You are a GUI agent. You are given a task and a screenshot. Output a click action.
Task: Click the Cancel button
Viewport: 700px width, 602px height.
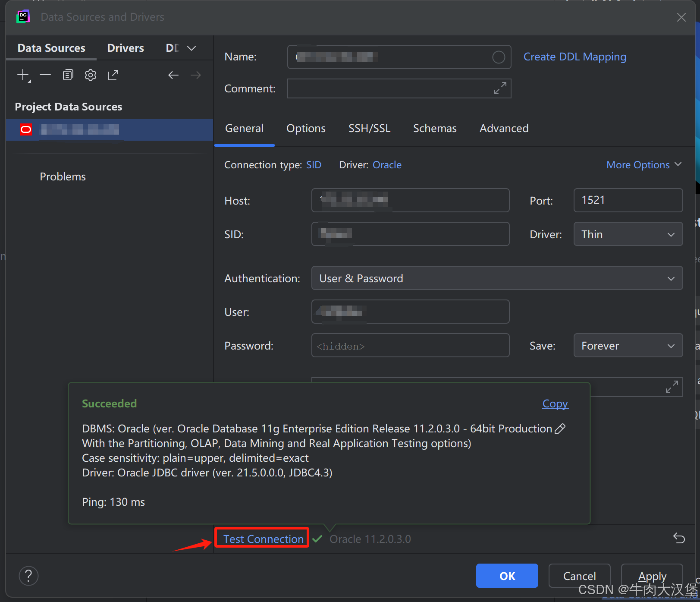tap(579, 576)
